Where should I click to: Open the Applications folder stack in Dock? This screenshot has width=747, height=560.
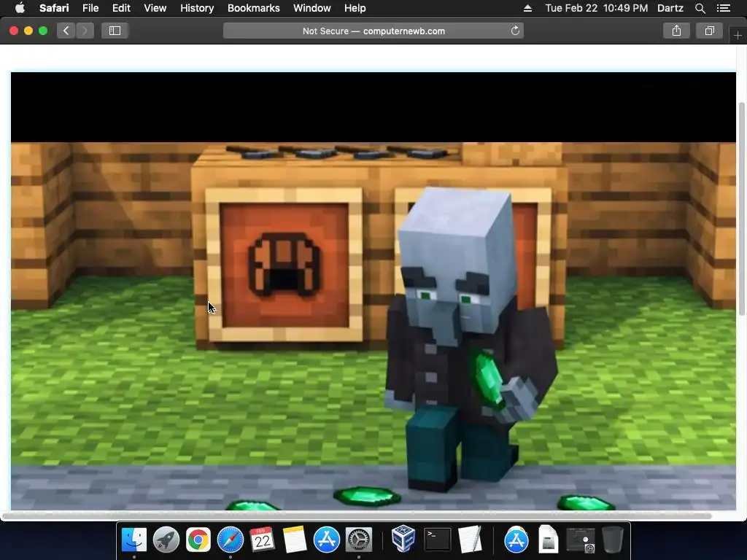click(x=516, y=540)
